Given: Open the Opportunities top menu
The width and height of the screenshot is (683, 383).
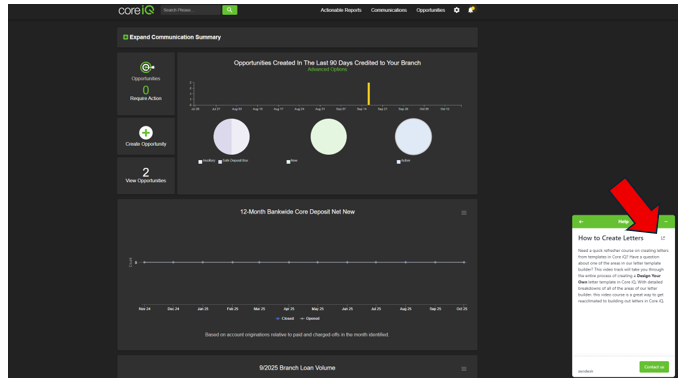Looking at the screenshot, I should 430,10.
